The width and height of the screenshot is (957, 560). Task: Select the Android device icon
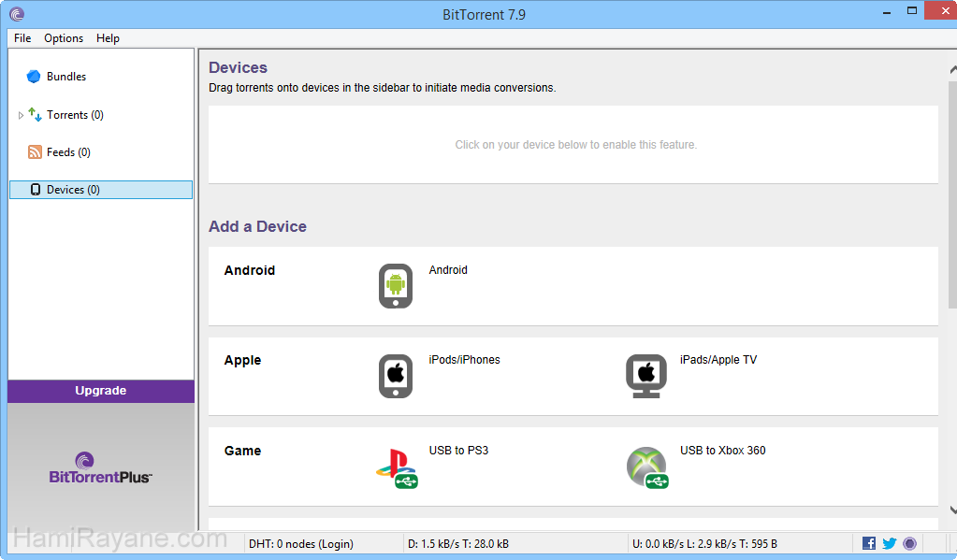click(x=396, y=286)
